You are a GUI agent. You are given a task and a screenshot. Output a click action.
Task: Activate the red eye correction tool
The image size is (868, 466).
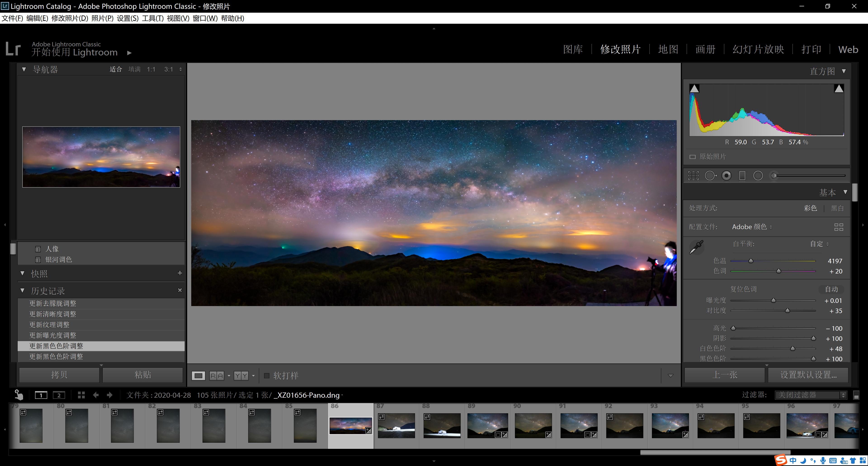(726, 176)
